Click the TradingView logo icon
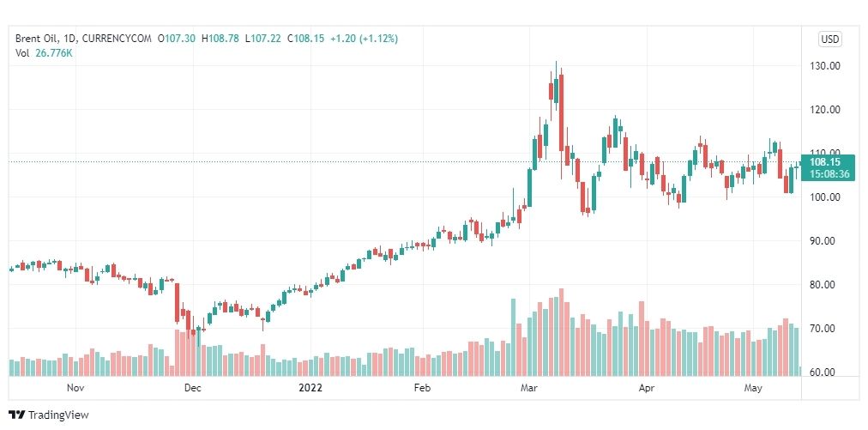This screenshot has width=868, height=430. [17, 415]
